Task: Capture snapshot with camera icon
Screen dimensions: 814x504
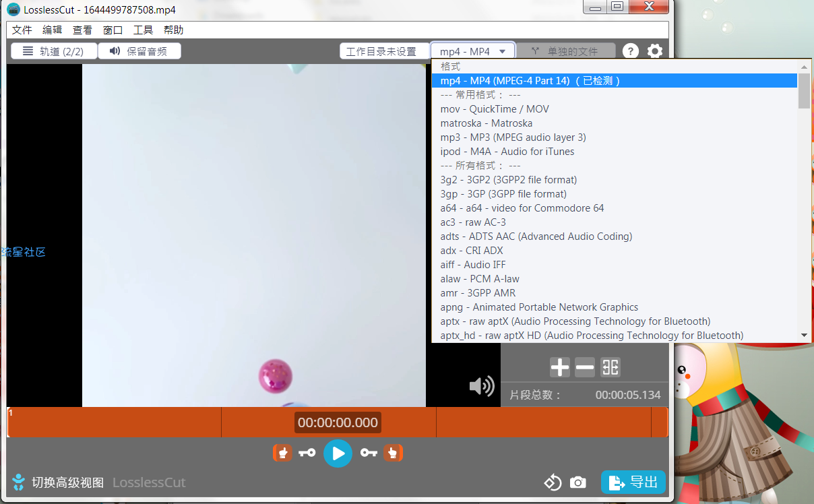Action: point(577,482)
